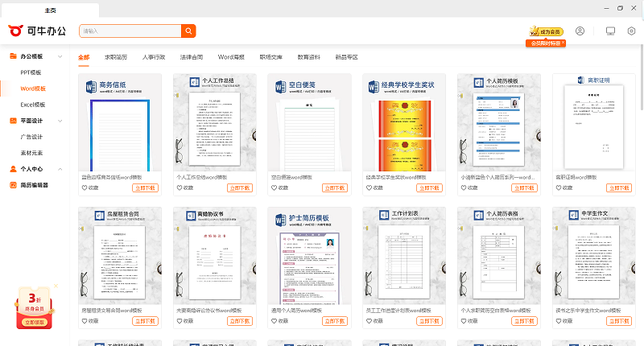Favorite the 离职证明 template
644x346 pixels.
(559, 187)
